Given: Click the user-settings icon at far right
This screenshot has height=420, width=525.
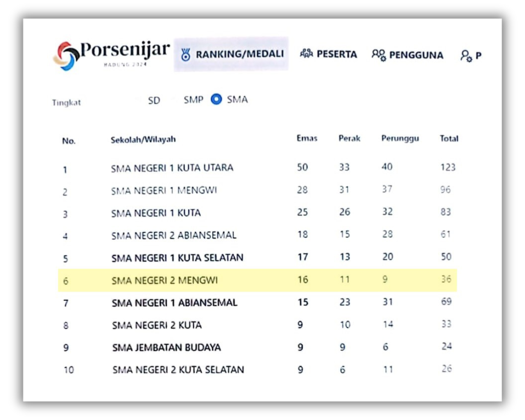Looking at the screenshot, I should [x=466, y=56].
